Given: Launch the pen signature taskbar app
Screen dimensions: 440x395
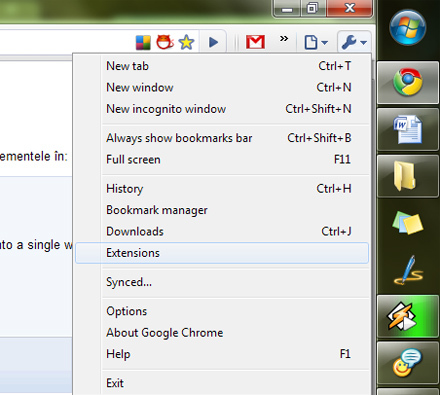Looking at the screenshot, I should (408, 269).
